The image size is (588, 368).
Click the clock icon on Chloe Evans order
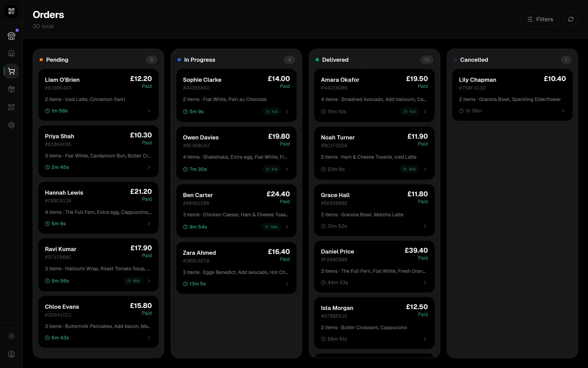pos(47,338)
